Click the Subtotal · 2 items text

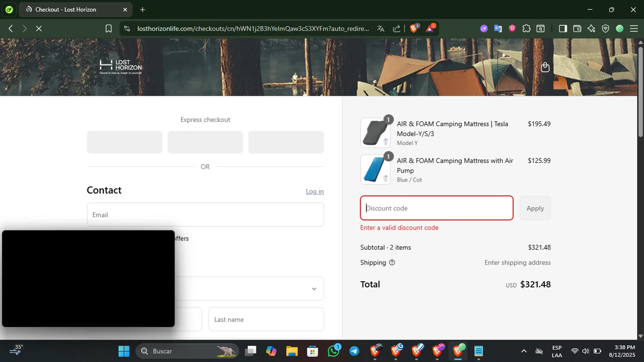coord(386,247)
